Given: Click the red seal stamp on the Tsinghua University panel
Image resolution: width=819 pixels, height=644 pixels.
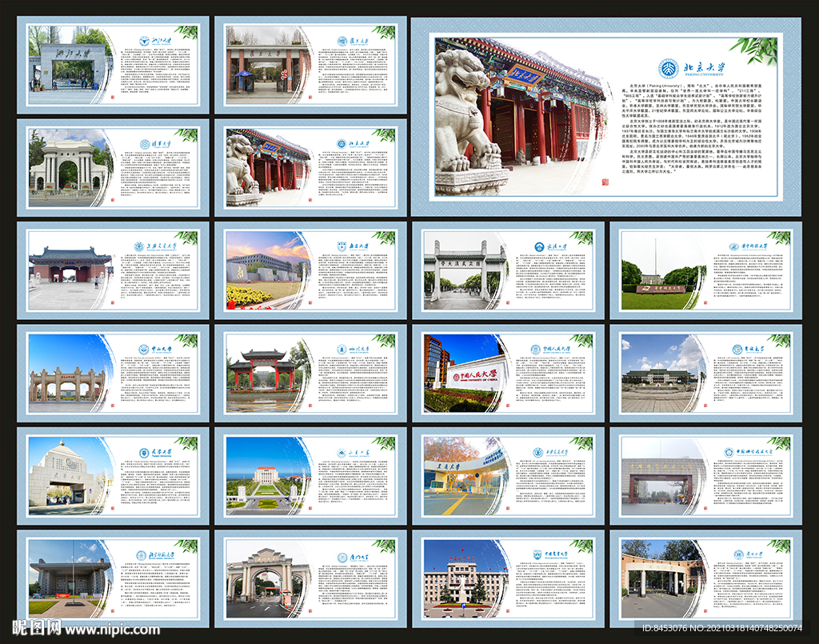Looking at the screenshot, I should coord(111,199).
